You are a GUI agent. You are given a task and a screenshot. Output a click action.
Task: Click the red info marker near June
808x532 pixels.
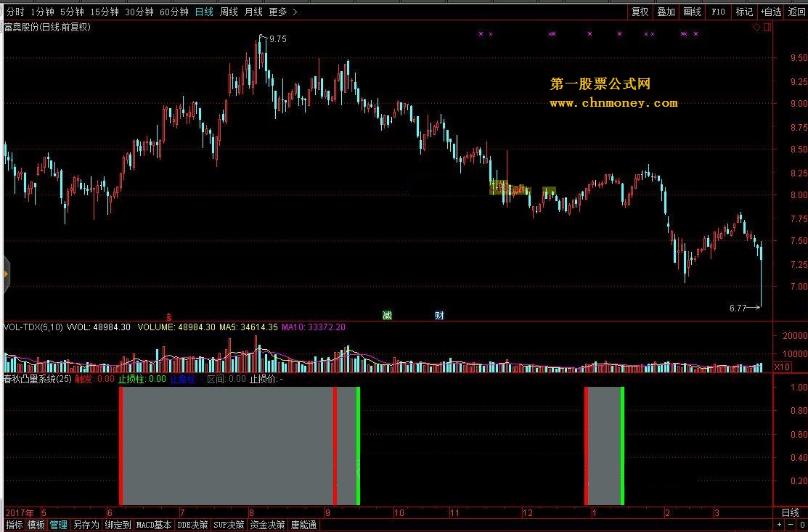point(169,317)
